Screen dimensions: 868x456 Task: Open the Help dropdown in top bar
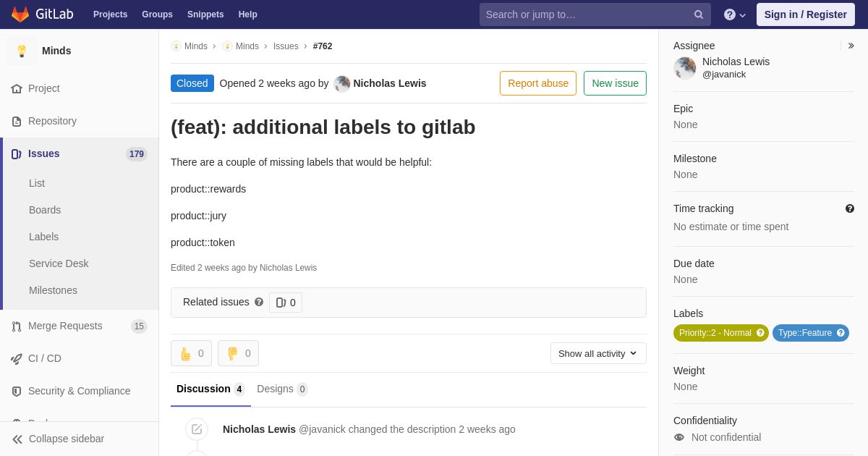coord(736,14)
